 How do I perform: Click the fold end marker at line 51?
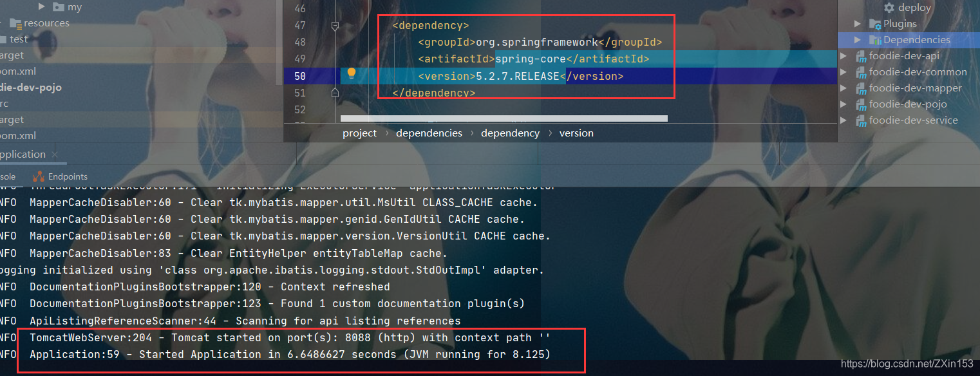tap(334, 93)
